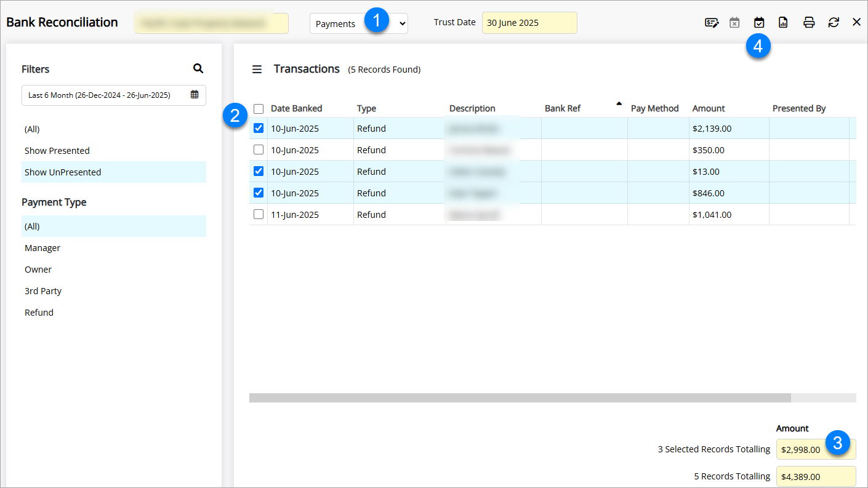This screenshot has height=488, width=868.
Task: Select Owner under Payment Type
Action: point(38,270)
